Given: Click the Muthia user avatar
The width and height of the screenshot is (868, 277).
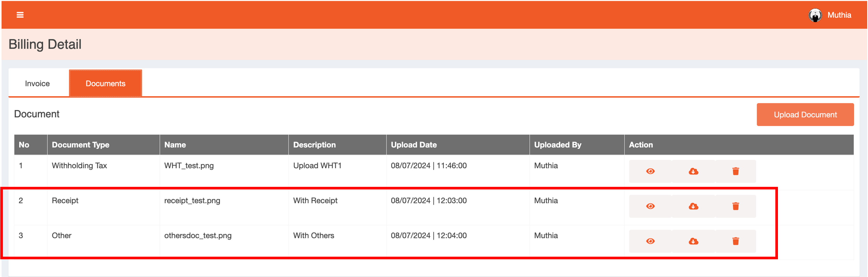Looking at the screenshot, I should 815,15.
